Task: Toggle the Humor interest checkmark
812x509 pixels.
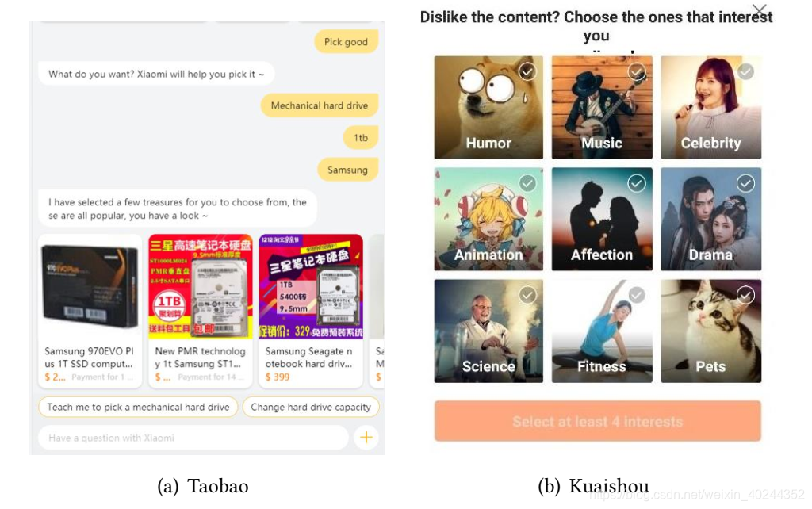Action: 527,71
